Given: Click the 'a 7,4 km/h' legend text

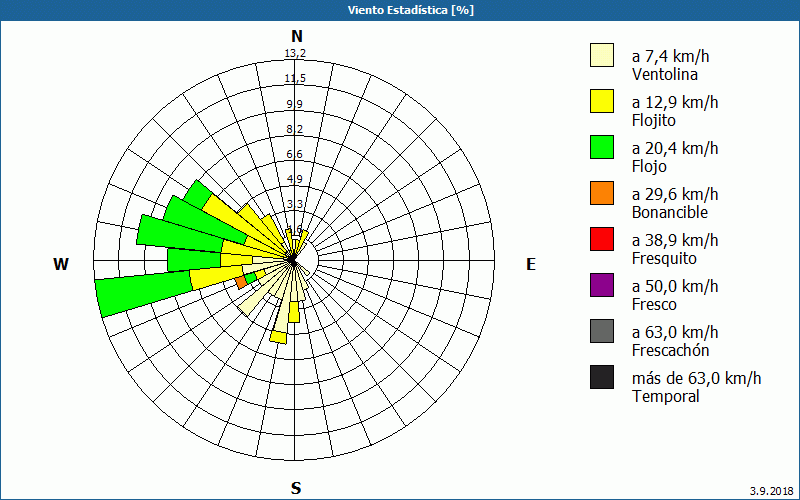Looking at the screenshot, I should (x=670, y=56).
